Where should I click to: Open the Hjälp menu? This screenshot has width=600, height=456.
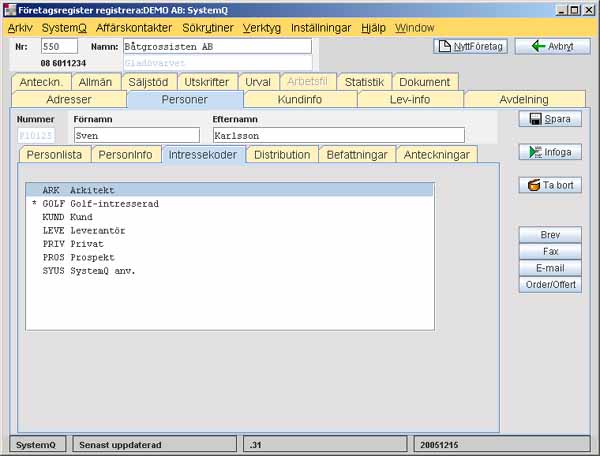(x=373, y=28)
